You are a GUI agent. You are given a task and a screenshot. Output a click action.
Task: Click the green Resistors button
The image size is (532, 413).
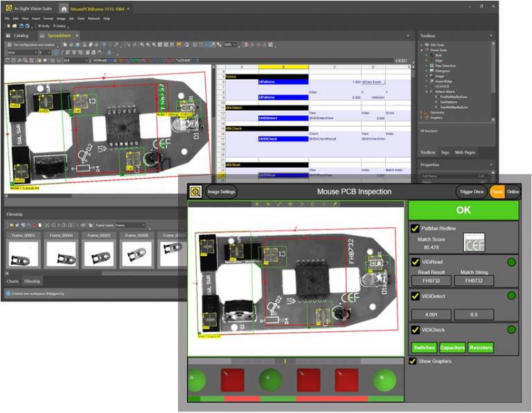481,347
